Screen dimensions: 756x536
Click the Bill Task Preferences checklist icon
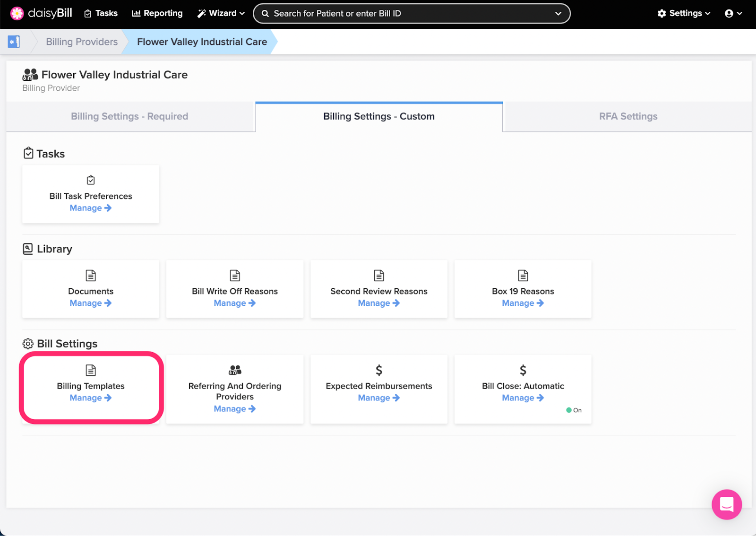pyautogui.click(x=91, y=180)
